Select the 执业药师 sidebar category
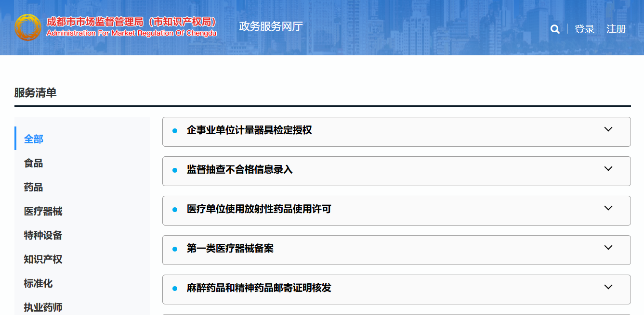The height and width of the screenshot is (315, 644). click(42, 307)
